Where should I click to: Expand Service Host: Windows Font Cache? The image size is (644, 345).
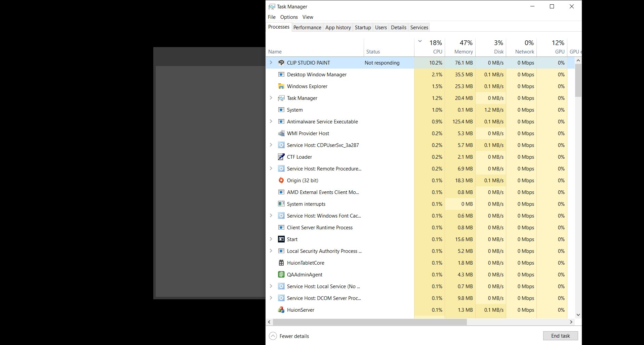coord(271,216)
